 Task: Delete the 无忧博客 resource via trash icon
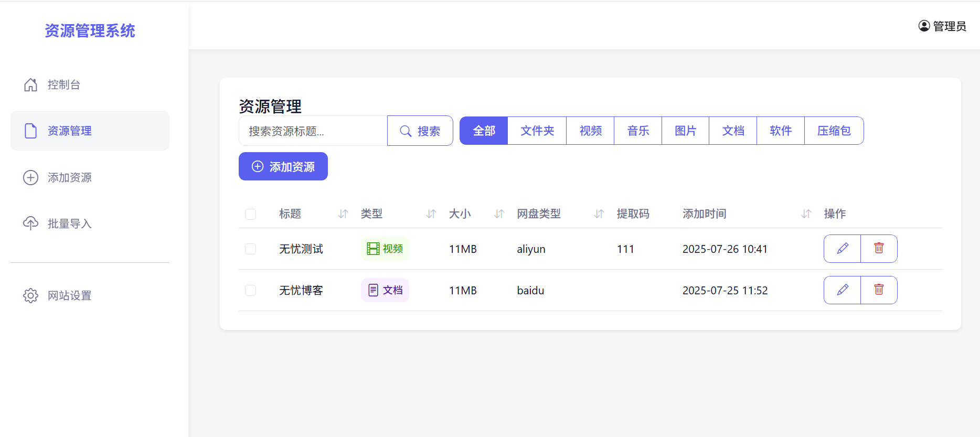coord(879,290)
